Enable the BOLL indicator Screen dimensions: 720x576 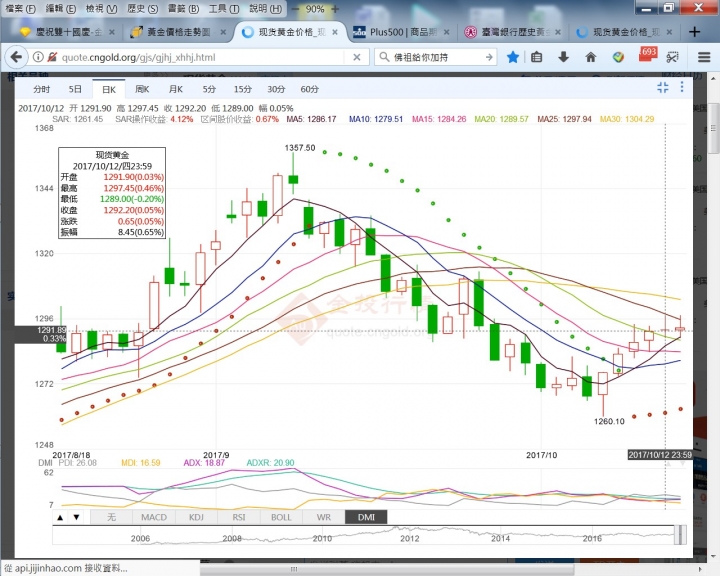tap(281, 517)
